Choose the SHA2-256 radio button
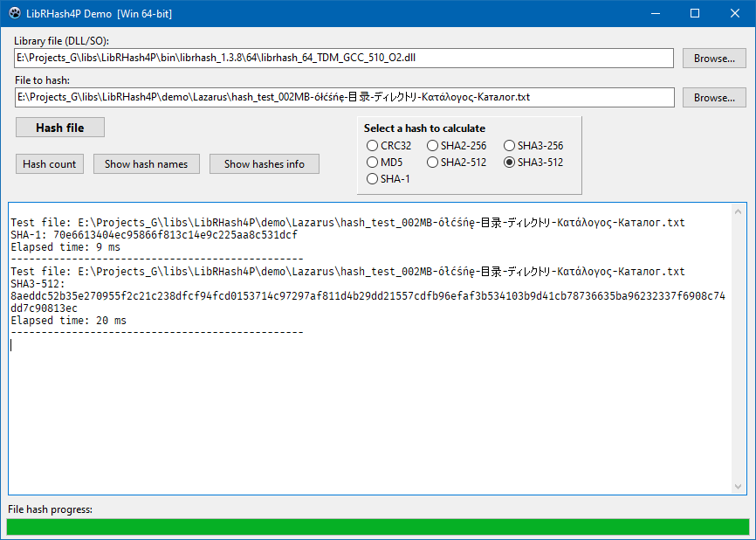756x540 pixels. pos(432,145)
